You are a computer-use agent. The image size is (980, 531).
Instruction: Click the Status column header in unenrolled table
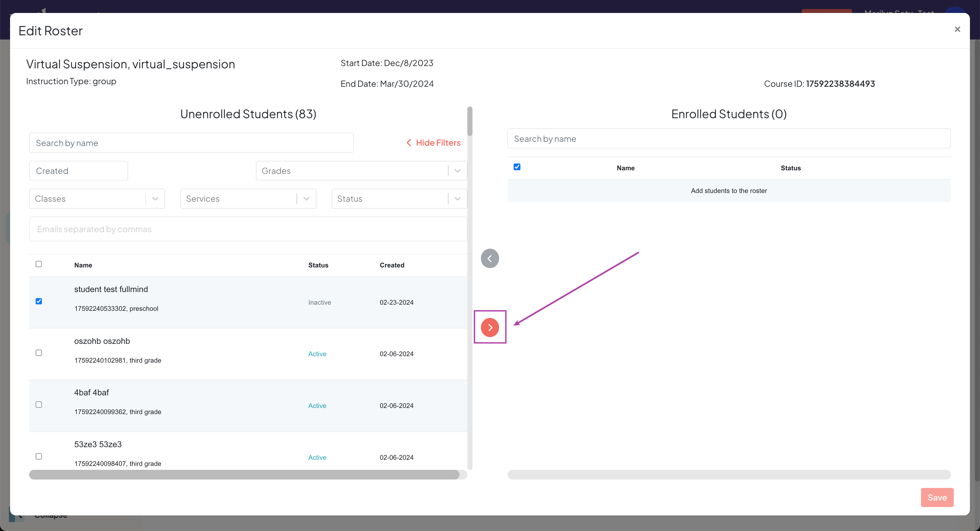pyautogui.click(x=318, y=265)
